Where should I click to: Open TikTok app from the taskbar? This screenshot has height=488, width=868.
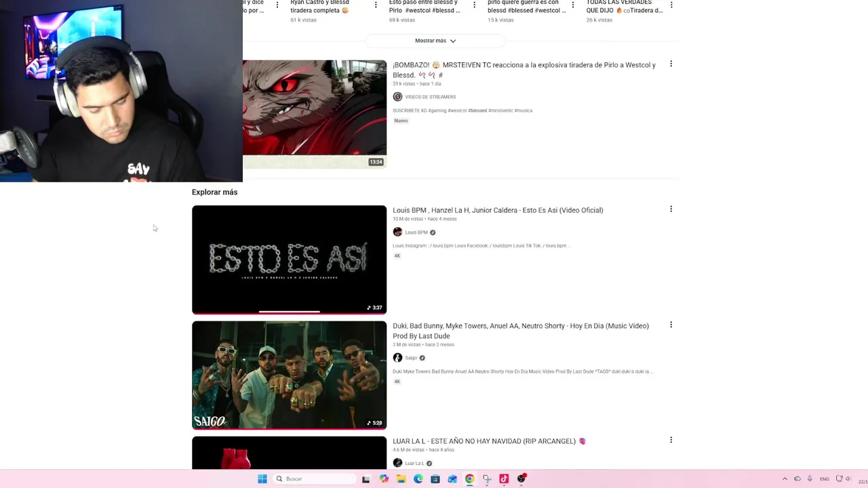pyautogui.click(x=504, y=479)
